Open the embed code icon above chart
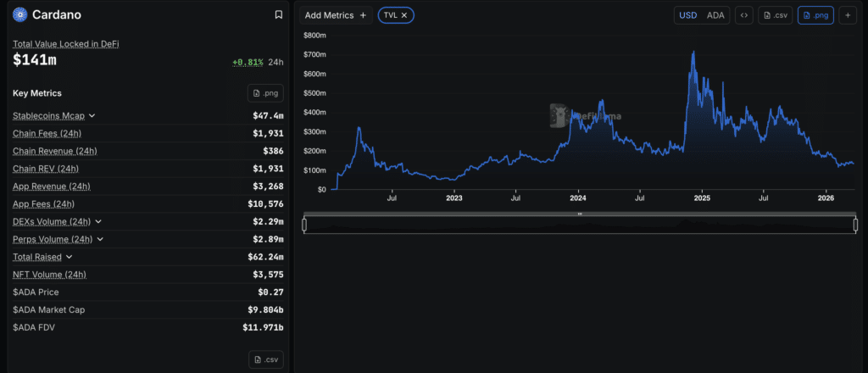 [x=743, y=15]
